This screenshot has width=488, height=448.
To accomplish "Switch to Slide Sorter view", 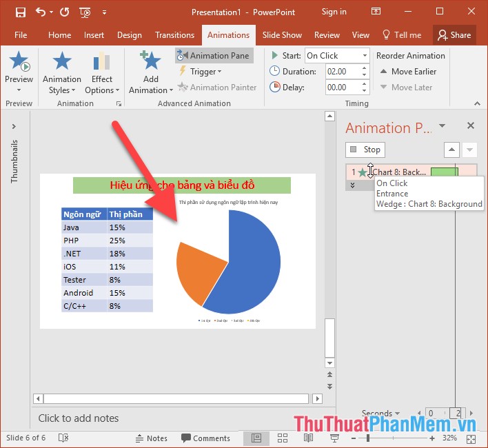I will pyautogui.click(x=283, y=438).
